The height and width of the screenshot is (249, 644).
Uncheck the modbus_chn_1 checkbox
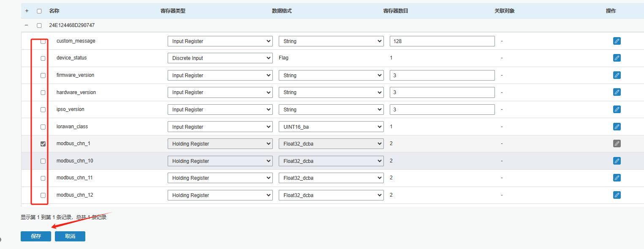tap(43, 144)
